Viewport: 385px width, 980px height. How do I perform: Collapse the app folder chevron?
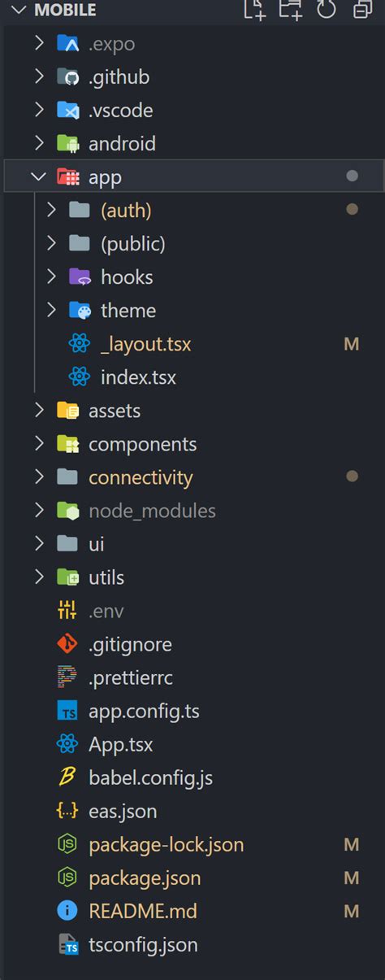[x=38, y=176]
